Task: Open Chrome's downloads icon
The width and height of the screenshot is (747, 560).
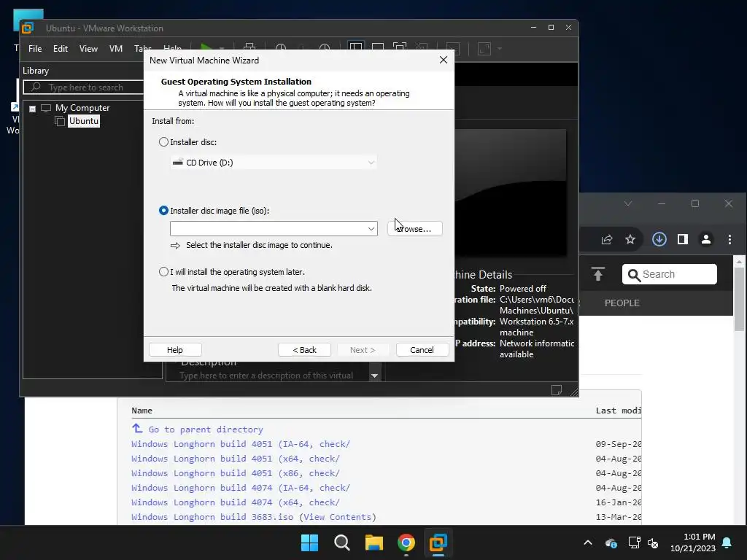Action: pyautogui.click(x=659, y=239)
